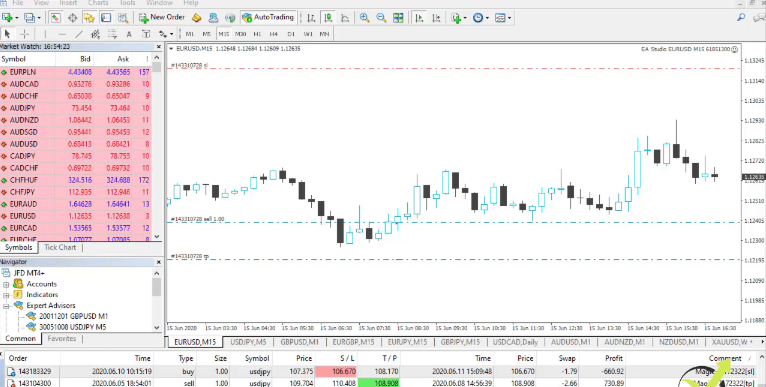The height and width of the screenshot is (387, 766).
Task: Open the Charts menu
Action: click(x=98, y=3)
